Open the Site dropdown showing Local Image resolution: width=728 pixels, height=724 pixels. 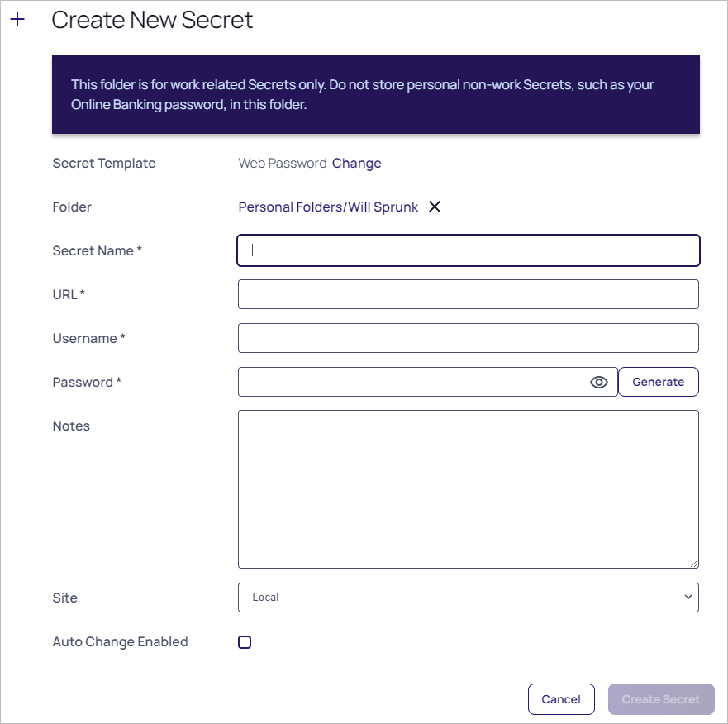[x=468, y=598]
